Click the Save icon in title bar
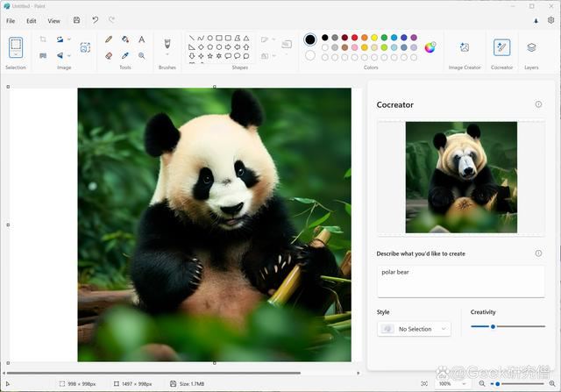Viewport: 561px width, 392px height. point(76,20)
